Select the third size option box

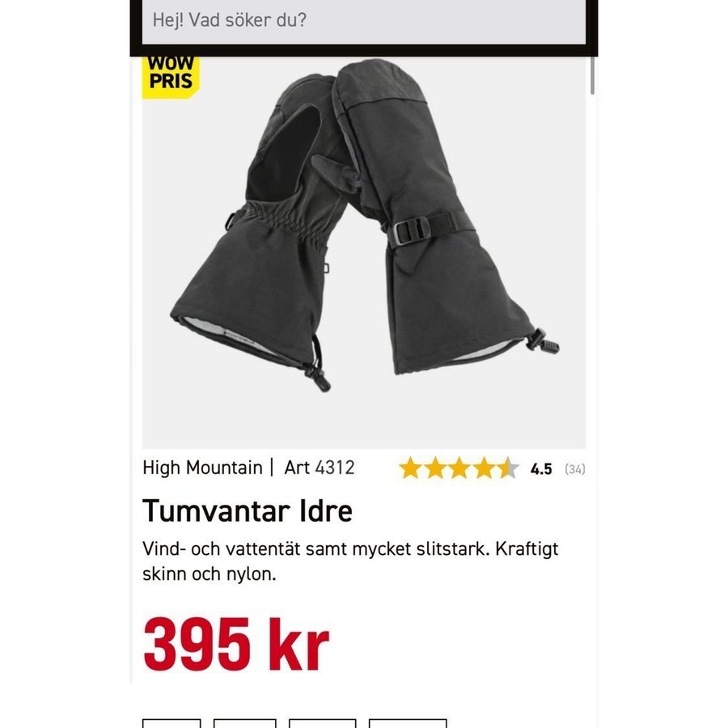[322, 723]
